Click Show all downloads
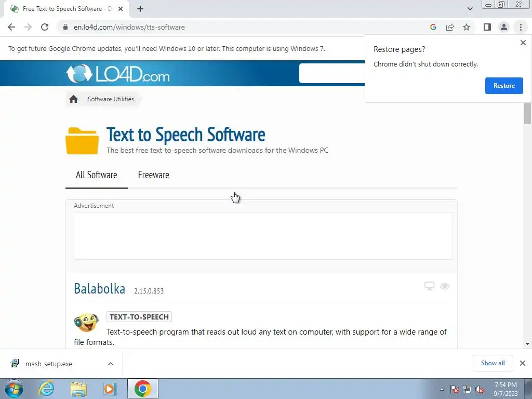The height and width of the screenshot is (399, 532). [x=493, y=363]
